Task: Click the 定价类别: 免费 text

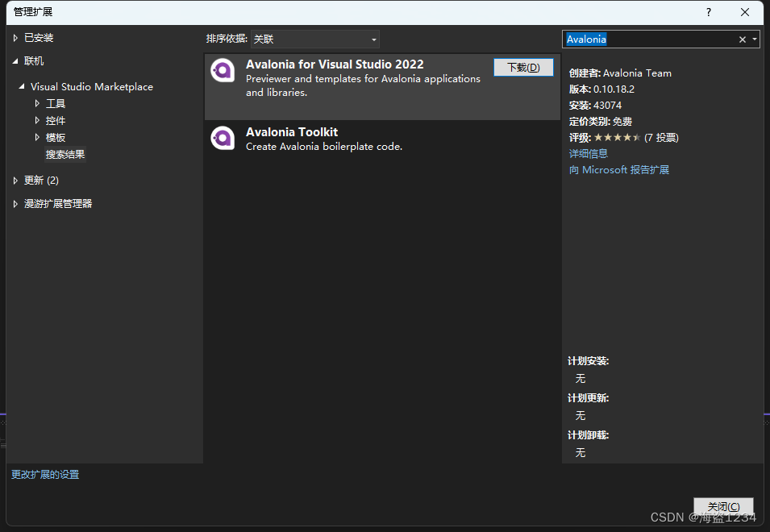Action: coord(600,122)
